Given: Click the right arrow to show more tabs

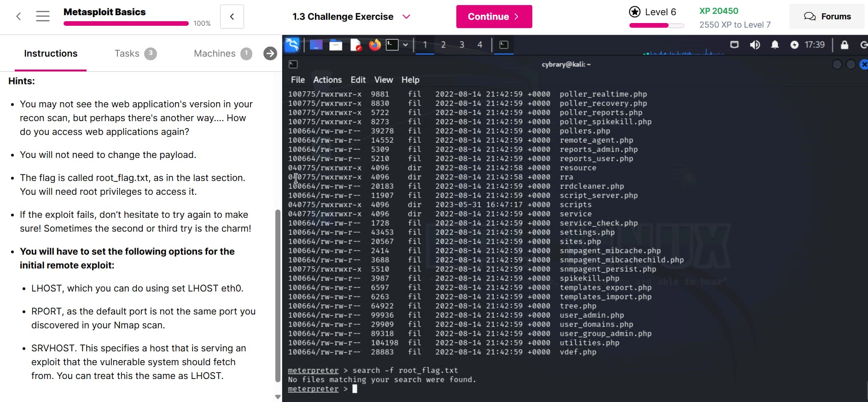Looking at the screenshot, I should (270, 53).
